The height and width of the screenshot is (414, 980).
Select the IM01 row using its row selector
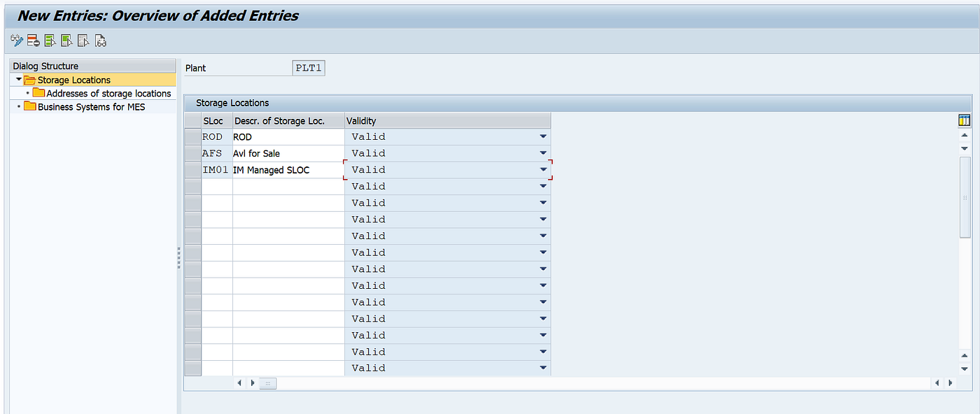(192, 170)
